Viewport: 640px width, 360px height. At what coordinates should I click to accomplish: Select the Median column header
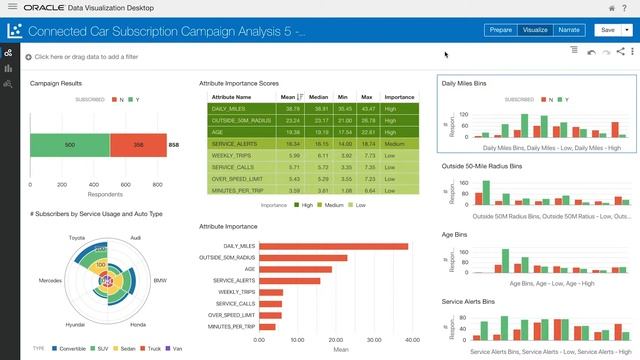pos(318,97)
